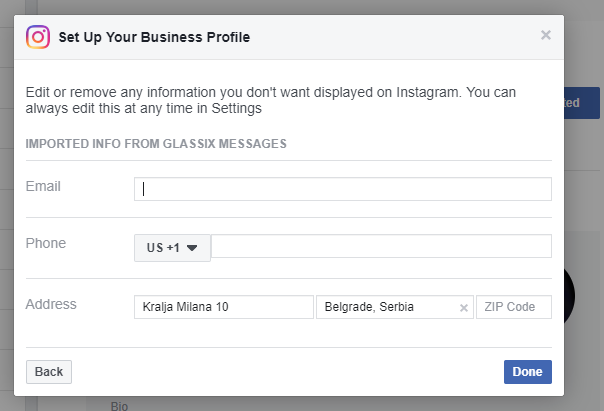Click the Email field label
Screen dimensions: 604x411
point(43,186)
